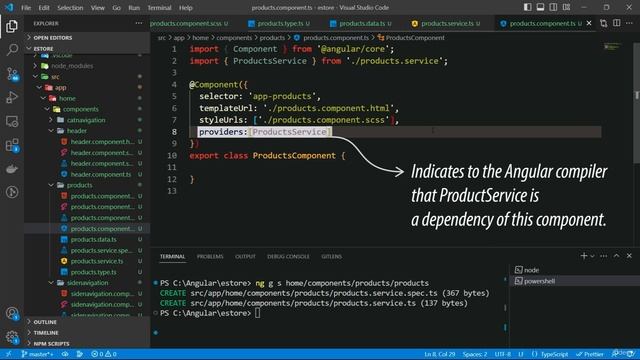
Task: Open header.component.ts in the file tree
Action: point(101,174)
